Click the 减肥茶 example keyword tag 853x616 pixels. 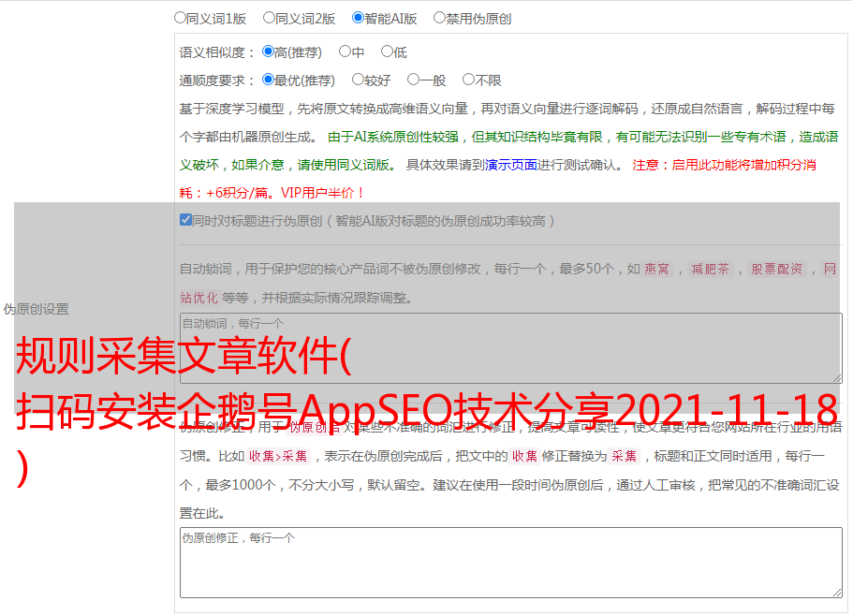(x=710, y=269)
